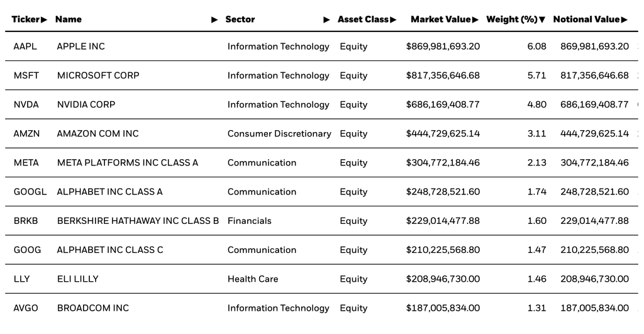This screenshot has width=644, height=334.
Task: Click the Market Value sort arrow
Action: [x=475, y=19]
